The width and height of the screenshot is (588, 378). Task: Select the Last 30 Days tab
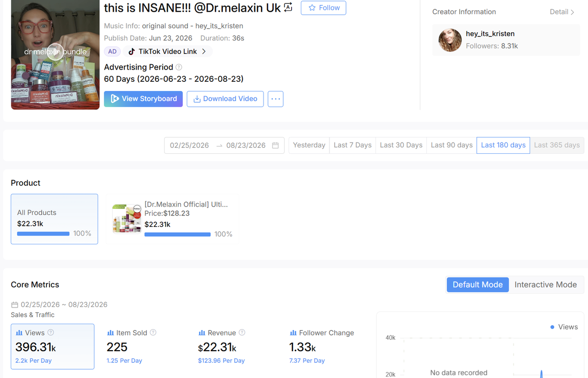[401, 145]
